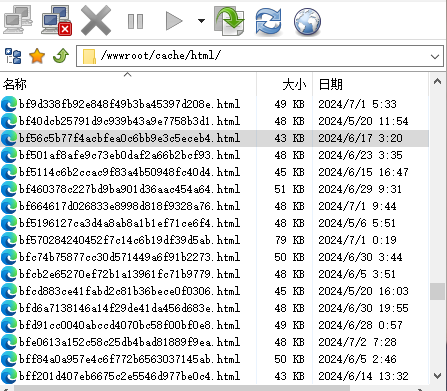The image size is (447, 391).
Task: Select file bff84a0a957e4c6f772b6563037145ab.html
Action: [x=129, y=359]
